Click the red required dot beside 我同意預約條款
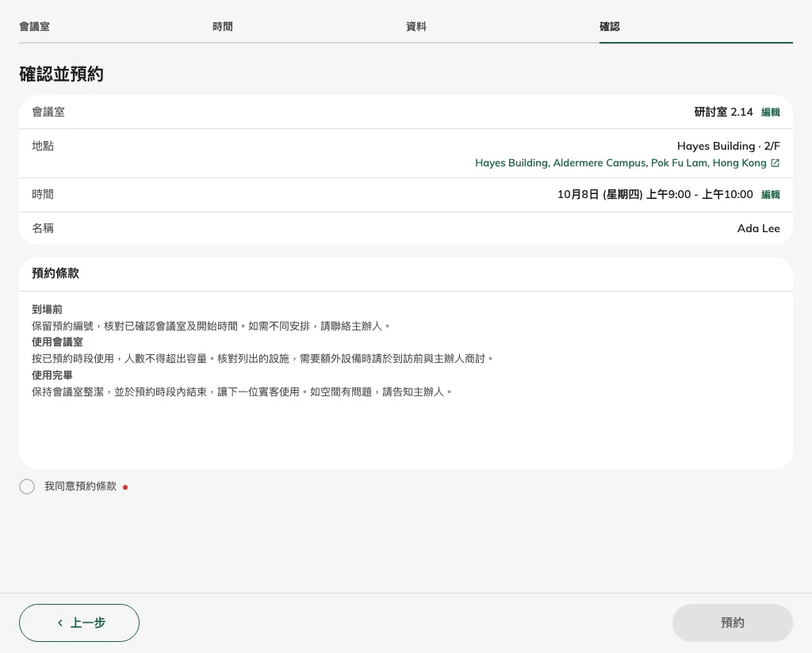Image resolution: width=812 pixels, height=653 pixels. (125, 487)
